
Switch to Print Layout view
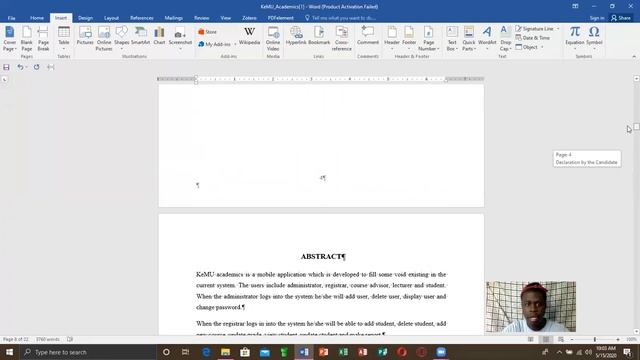pyautogui.click(x=546, y=339)
